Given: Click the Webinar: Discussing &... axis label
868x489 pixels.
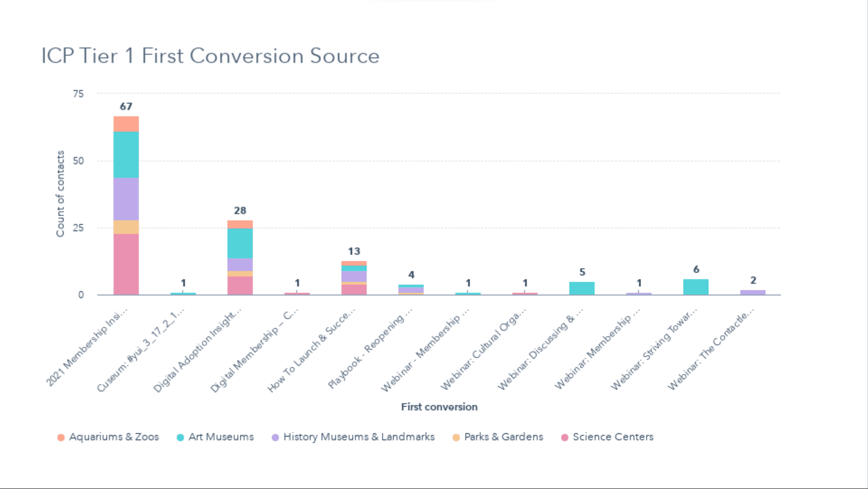Looking at the screenshot, I should pos(541,349).
